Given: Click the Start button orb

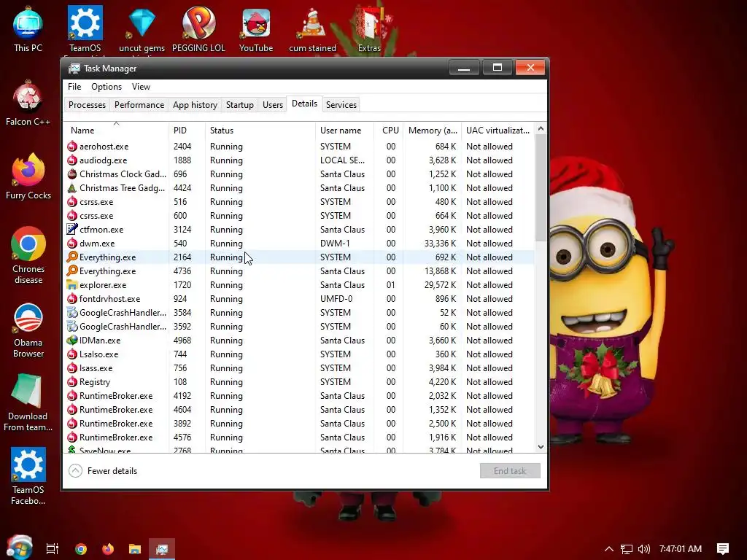Looking at the screenshot, I should click(19, 548).
